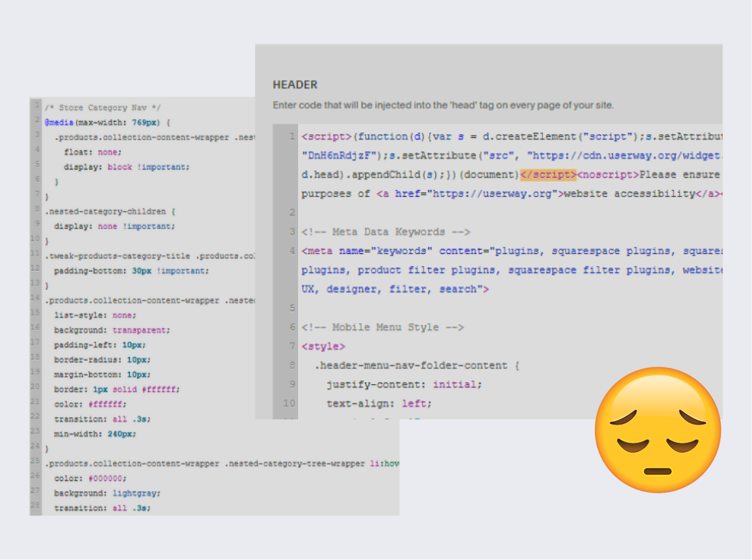Click the "background: transparent;" line
Screen dimensions: 752x560
[112, 330]
